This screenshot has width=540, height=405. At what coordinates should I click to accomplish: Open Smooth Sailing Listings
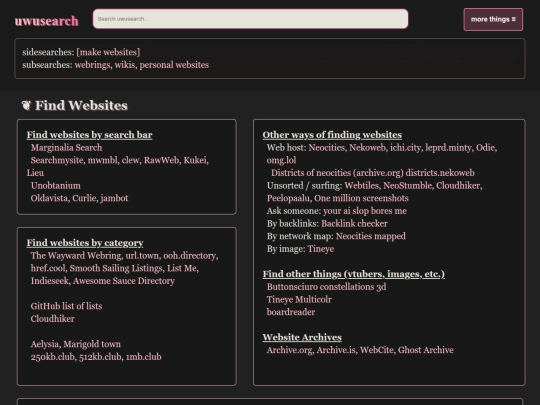pos(116,268)
